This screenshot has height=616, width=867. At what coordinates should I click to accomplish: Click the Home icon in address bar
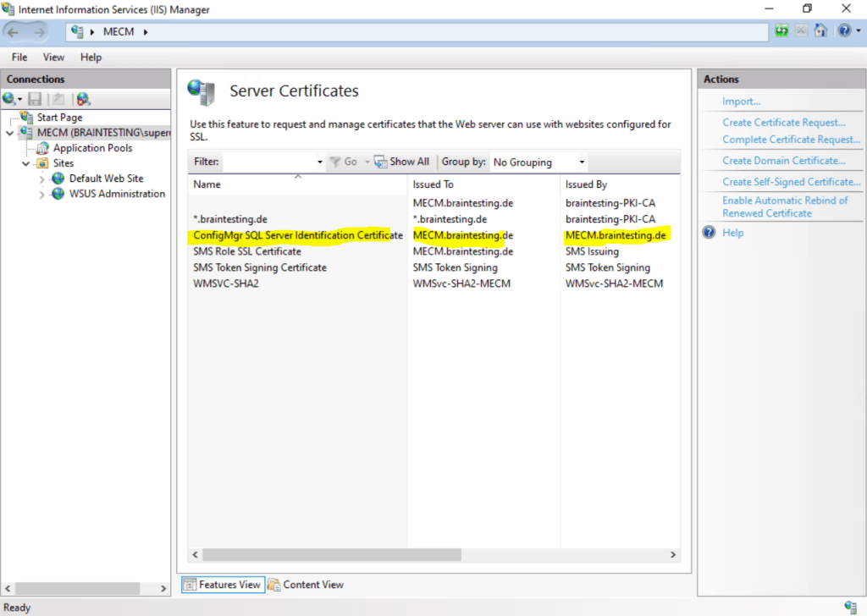820,31
